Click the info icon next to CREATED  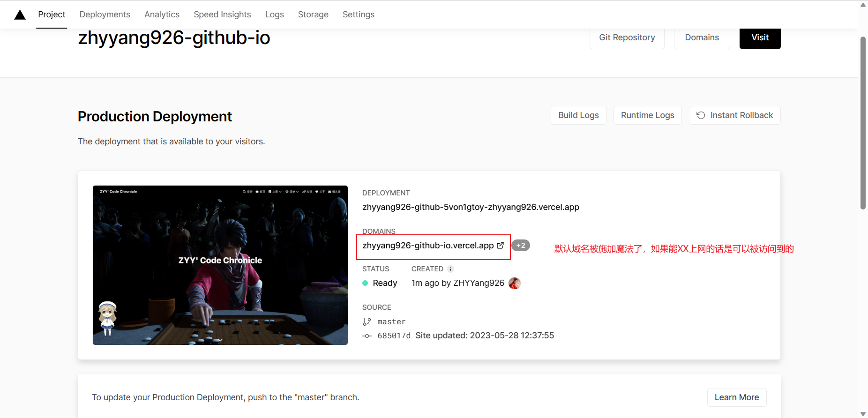pos(450,269)
